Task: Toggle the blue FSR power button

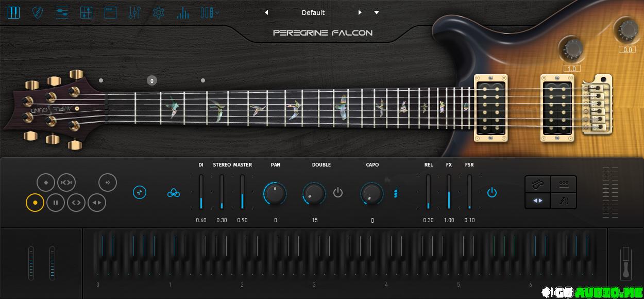Action: point(492,193)
